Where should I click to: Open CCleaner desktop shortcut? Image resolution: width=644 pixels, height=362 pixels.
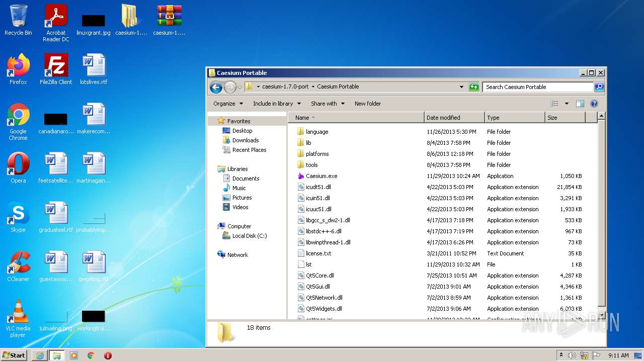coord(18,266)
